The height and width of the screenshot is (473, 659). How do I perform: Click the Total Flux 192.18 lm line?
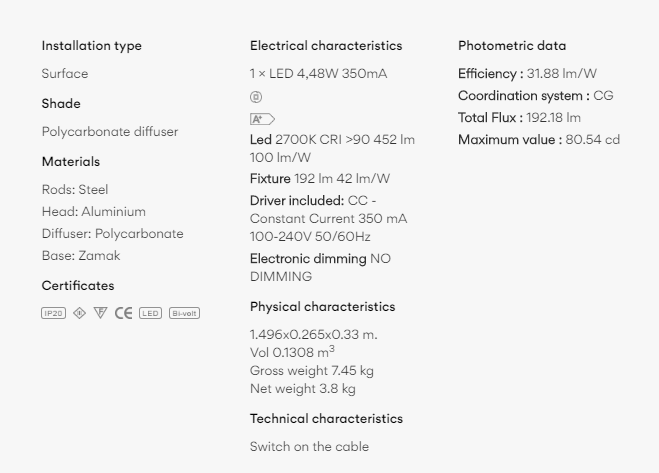pos(519,118)
